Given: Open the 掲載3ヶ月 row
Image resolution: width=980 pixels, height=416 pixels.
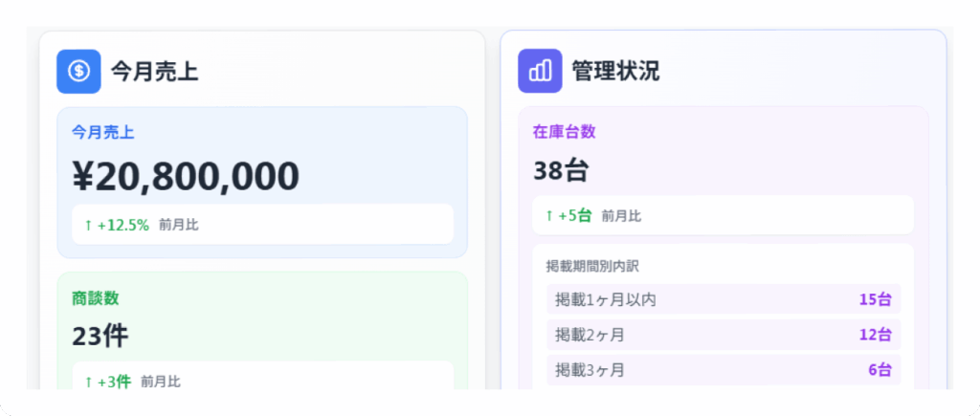Looking at the screenshot, I should click(x=723, y=370).
